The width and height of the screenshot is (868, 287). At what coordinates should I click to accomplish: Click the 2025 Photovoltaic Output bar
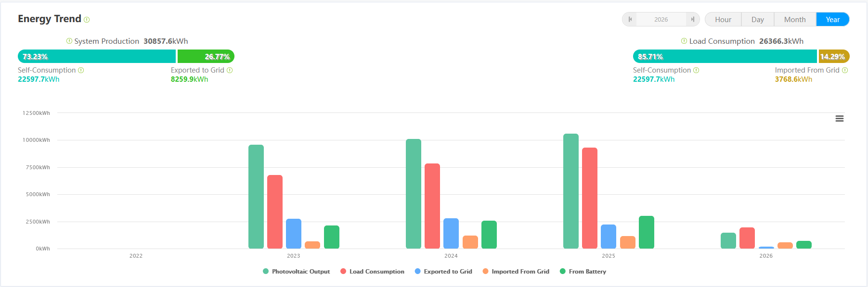tap(571, 191)
